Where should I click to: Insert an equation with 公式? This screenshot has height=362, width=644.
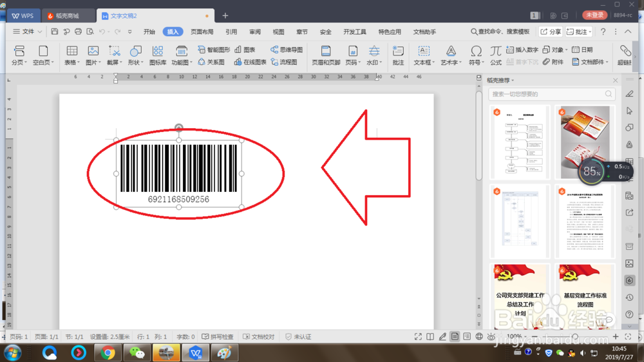[x=496, y=55]
